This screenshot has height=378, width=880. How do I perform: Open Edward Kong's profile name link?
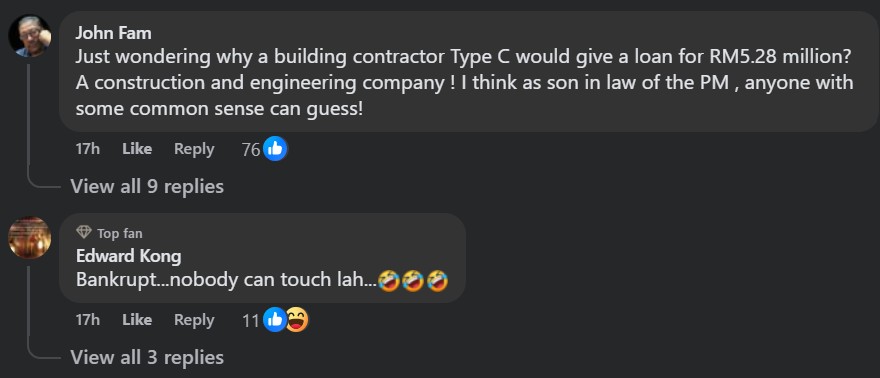129,256
